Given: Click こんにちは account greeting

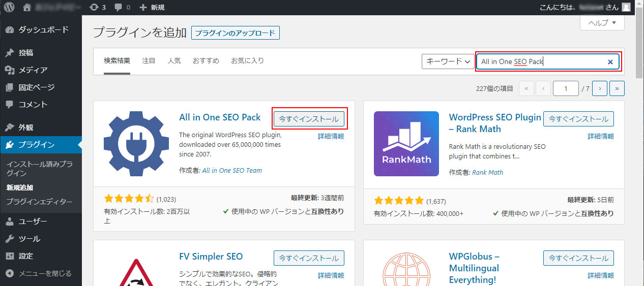Looking at the screenshot, I should pos(578,7).
